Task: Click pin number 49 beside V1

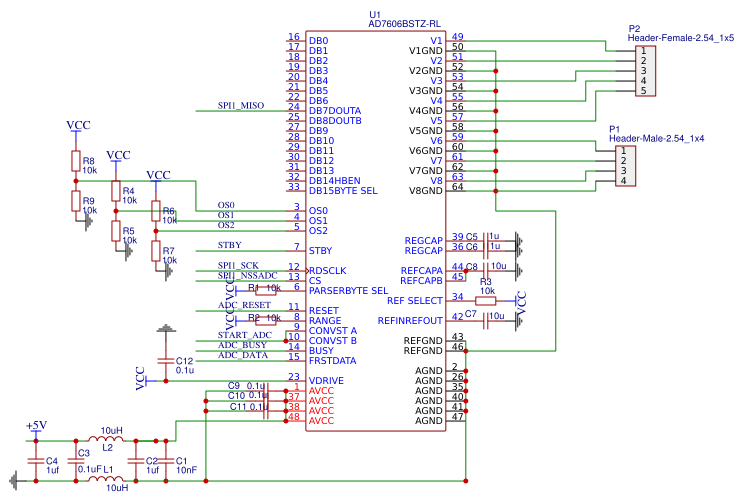Action: point(457,37)
